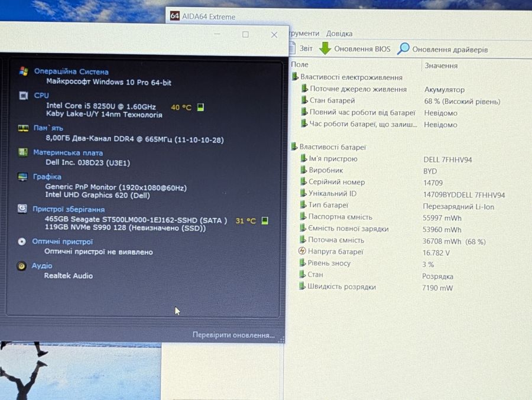Image resolution: width=532 pixels, height=400 pixels.
Task: Maximize the system info window
Action: [245, 34]
